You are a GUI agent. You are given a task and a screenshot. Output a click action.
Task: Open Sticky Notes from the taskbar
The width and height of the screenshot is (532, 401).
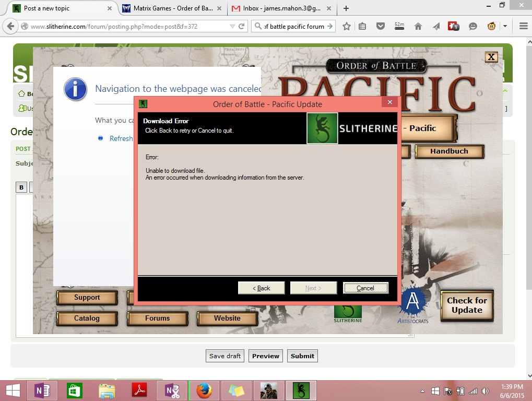pos(237,391)
